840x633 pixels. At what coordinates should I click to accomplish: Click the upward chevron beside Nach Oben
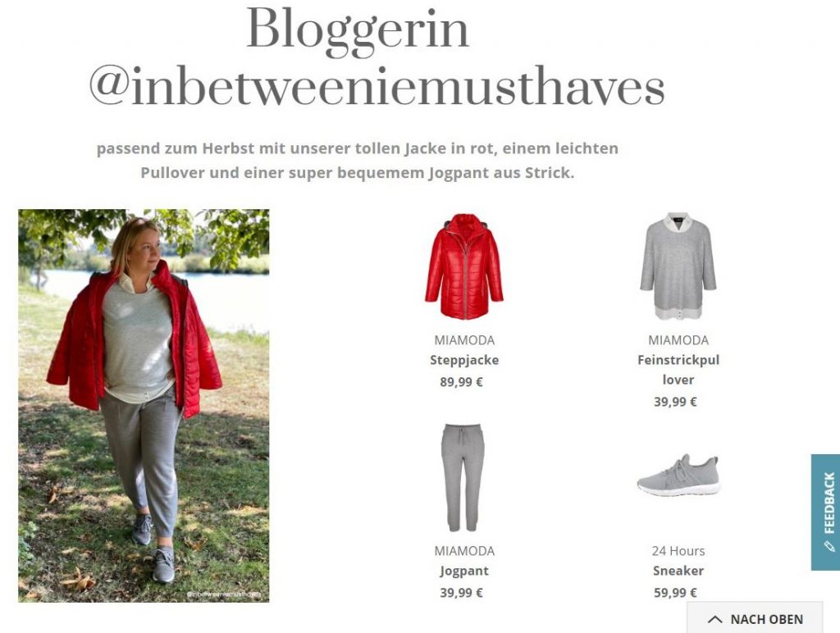pyautogui.click(x=714, y=619)
